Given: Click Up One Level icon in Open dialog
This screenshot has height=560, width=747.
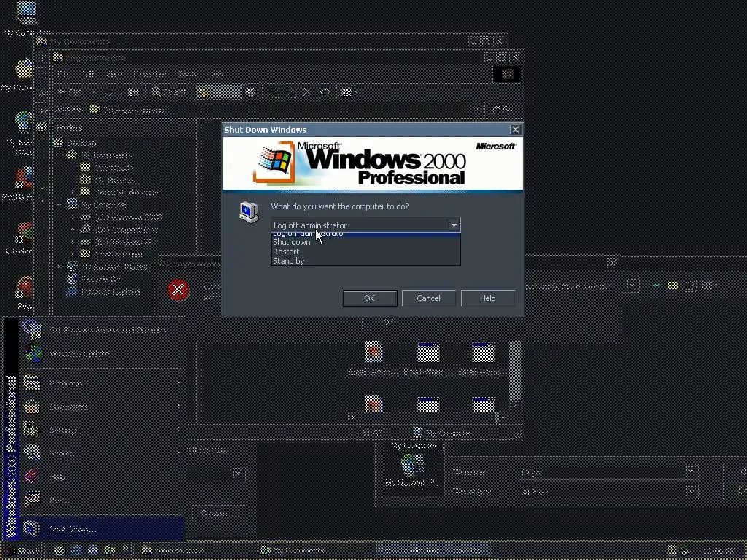Looking at the screenshot, I should [673, 285].
